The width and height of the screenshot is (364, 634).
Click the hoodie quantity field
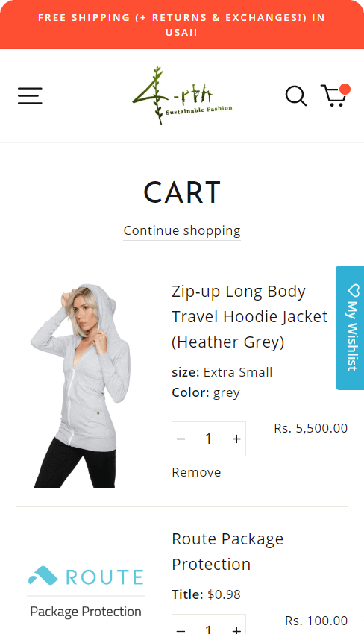tap(209, 439)
